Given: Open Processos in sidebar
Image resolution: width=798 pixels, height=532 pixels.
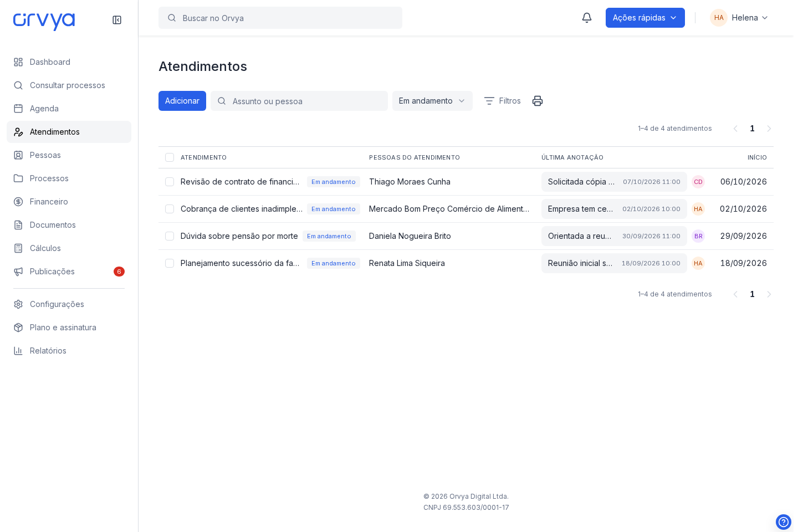Looking at the screenshot, I should [x=69, y=178].
